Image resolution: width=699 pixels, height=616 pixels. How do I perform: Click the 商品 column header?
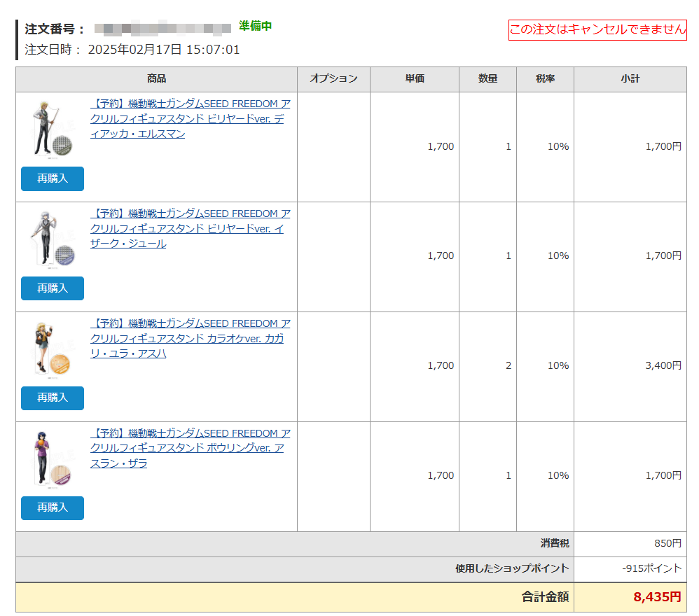pyautogui.click(x=156, y=79)
